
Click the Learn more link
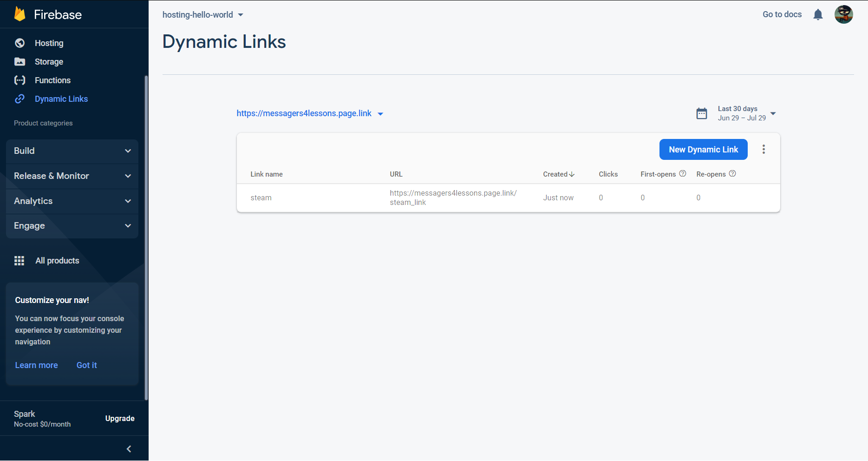pos(36,365)
